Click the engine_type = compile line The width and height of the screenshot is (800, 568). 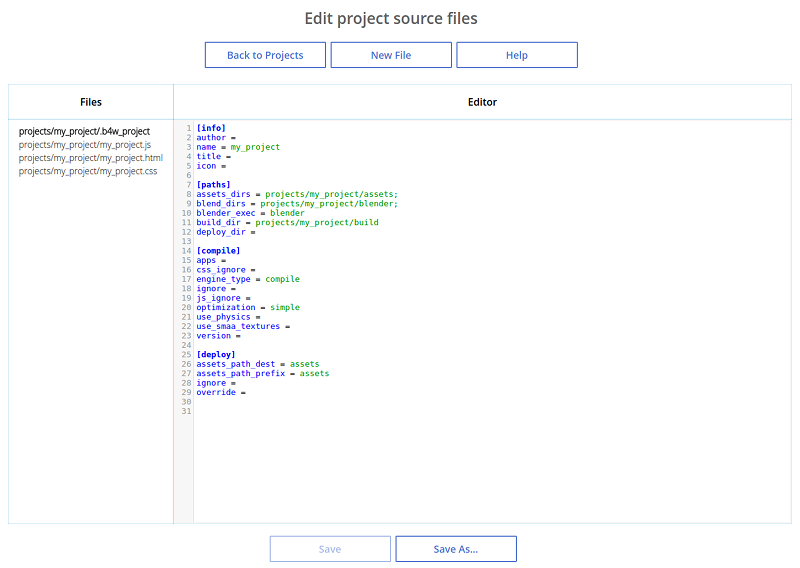tap(248, 279)
